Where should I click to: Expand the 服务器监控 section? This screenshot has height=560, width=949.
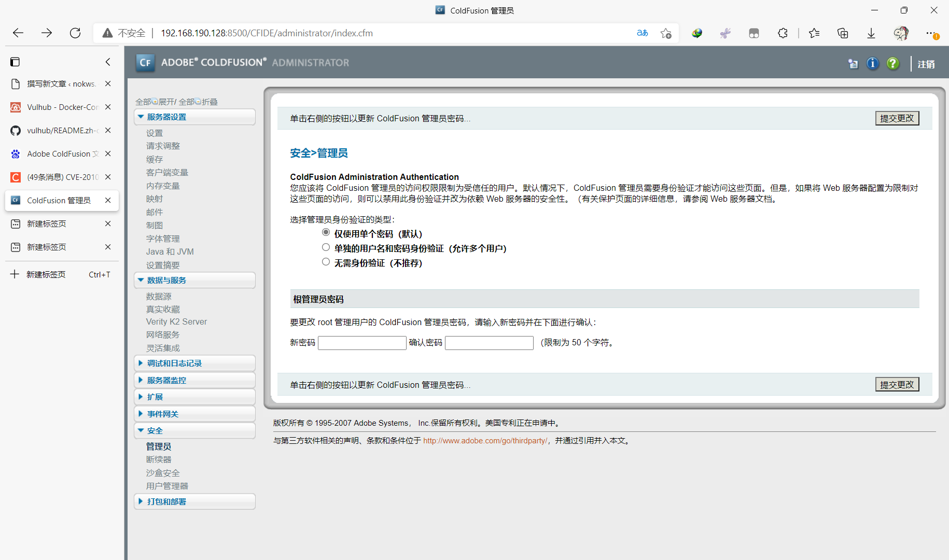pyautogui.click(x=166, y=380)
